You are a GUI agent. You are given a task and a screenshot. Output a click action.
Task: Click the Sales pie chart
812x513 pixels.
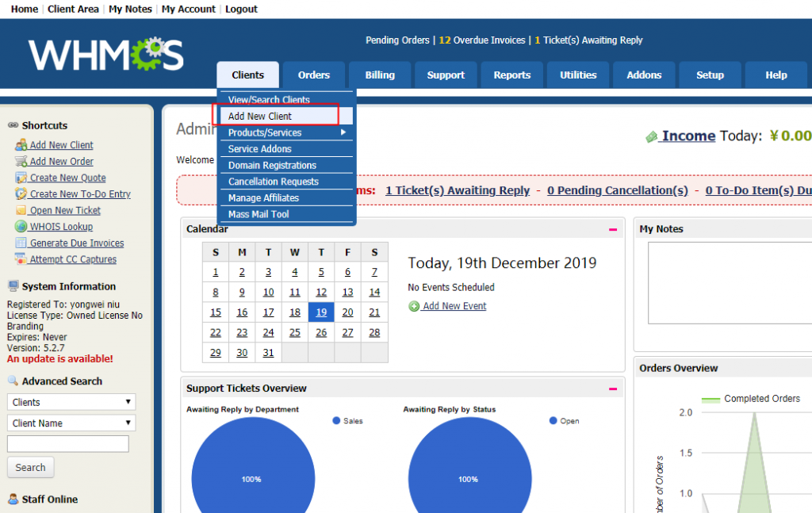coord(253,465)
